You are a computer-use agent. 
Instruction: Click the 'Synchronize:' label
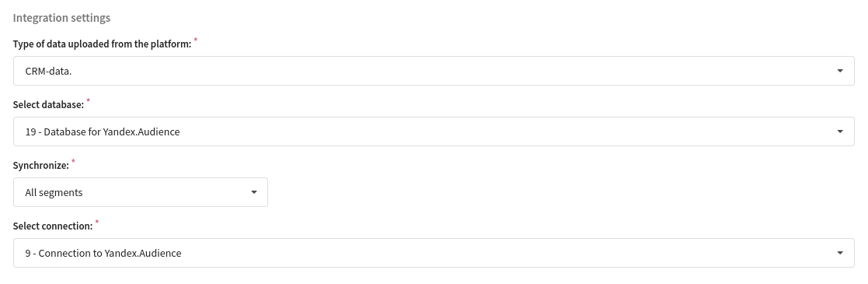pos(41,166)
